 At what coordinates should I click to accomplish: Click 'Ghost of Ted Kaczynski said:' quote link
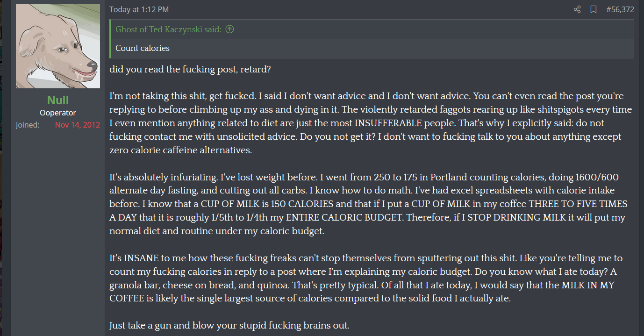click(x=168, y=29)
